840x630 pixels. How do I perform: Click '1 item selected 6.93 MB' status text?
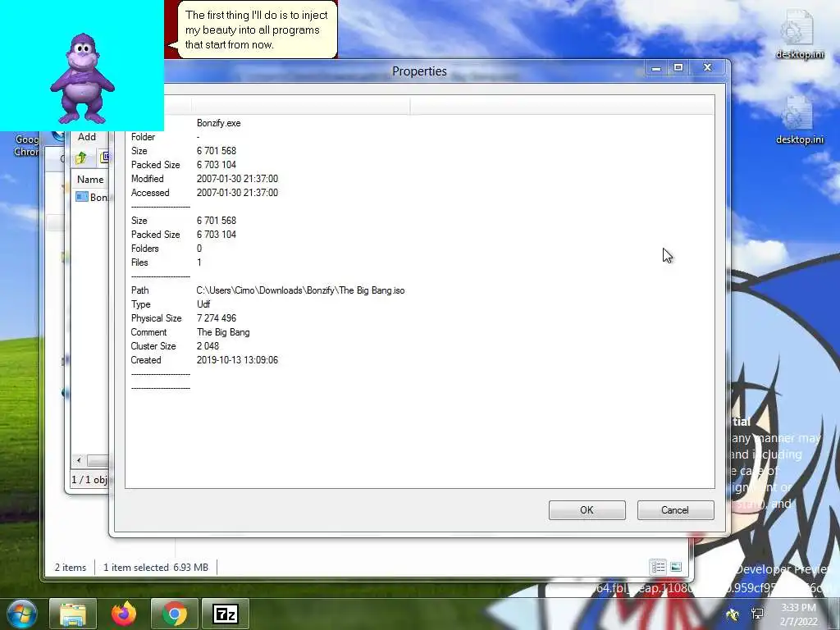[156, 568]
